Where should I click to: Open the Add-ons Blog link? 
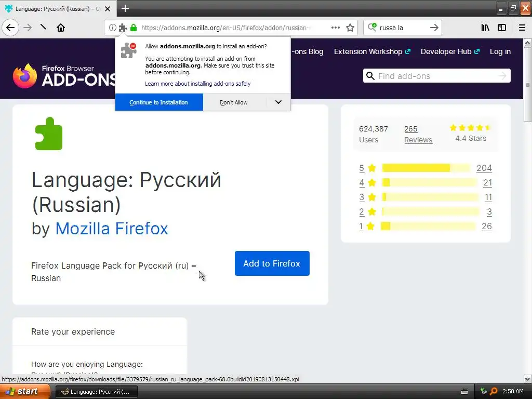pyautogui.click(x=308, y=51)
